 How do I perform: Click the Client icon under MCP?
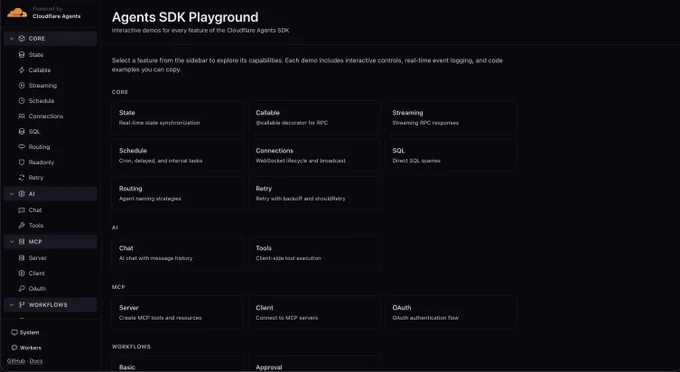point(22,273)
